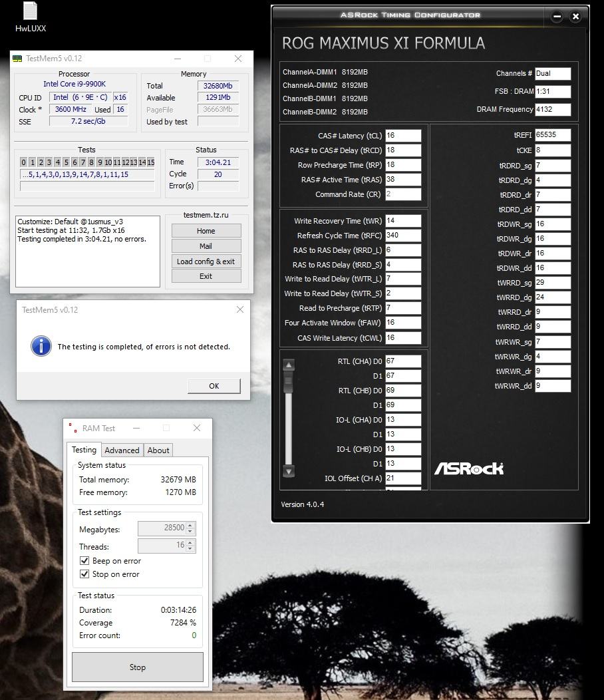Decrease Megabytes value with down stepper
This screenshot has height=700, width=604.
point(191,531)
